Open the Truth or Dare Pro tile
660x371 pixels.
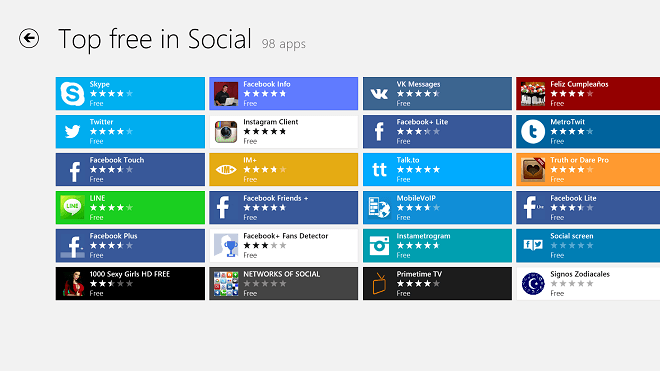click(588, 170)
